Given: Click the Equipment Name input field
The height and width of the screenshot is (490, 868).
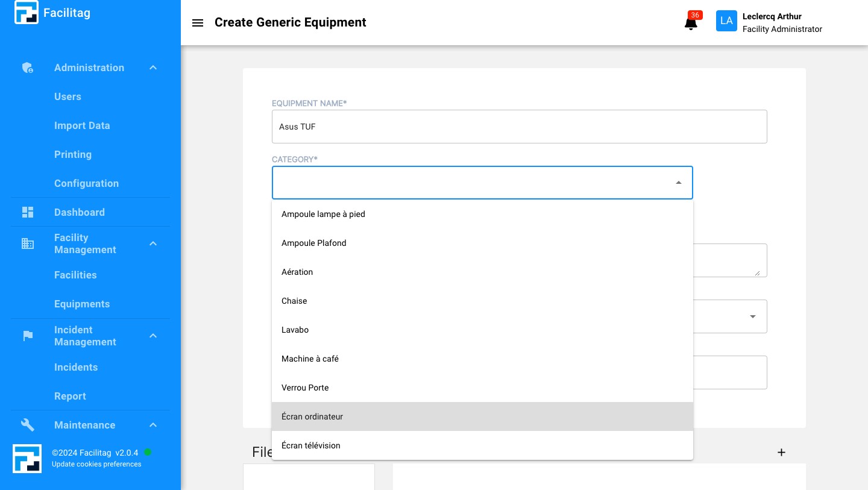Looking at the screenshot, I should click(x=519, y=127).
